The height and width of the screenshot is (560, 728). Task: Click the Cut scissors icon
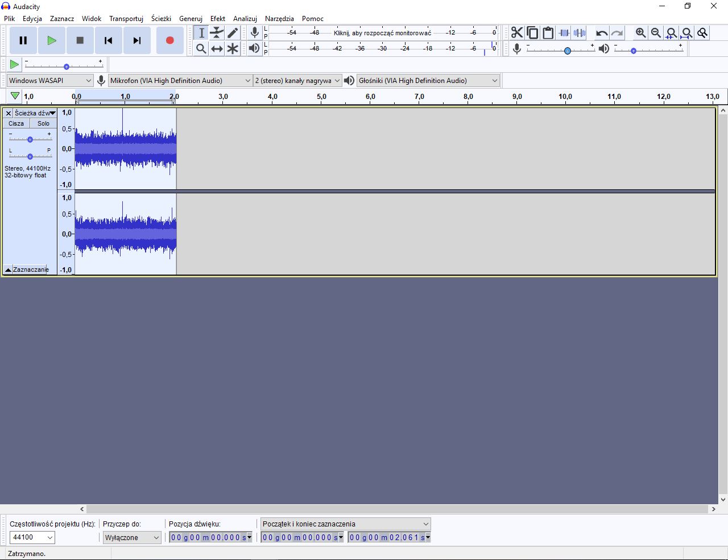(517, 32)
